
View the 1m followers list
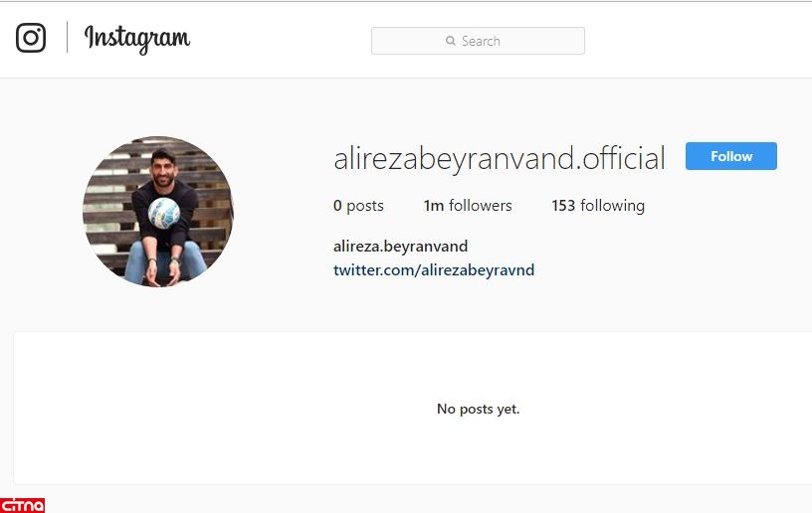[467, 206]
